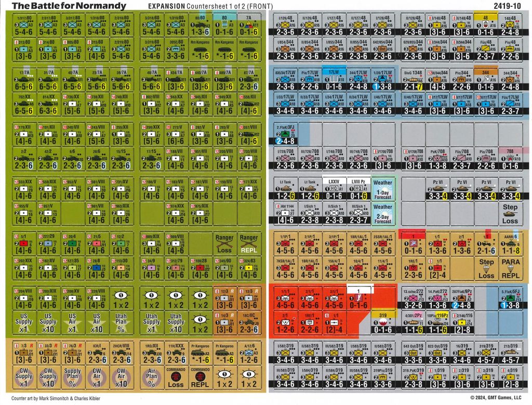Screen dimensions: 532x405
Task: Click the 319 division 0-1-6 counter
Action: (383, 322)
